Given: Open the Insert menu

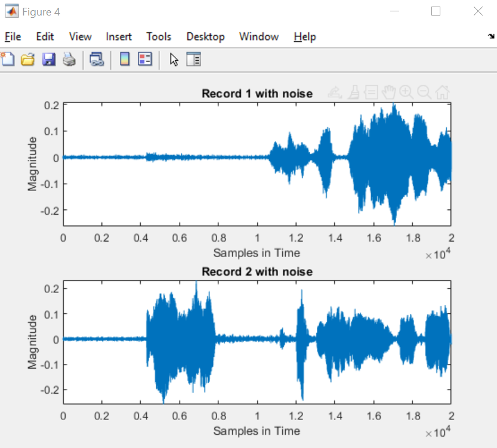Looking at the screenshot, I should tap(119, 37).
